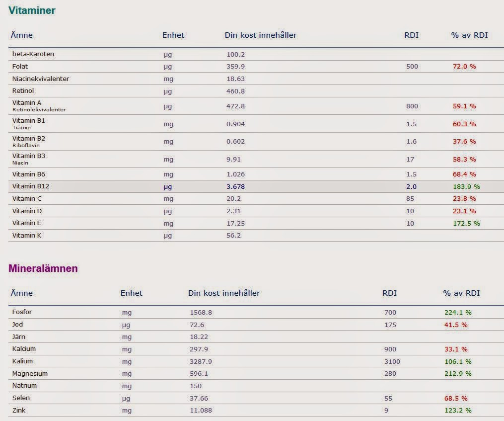
Task: Click the Selen row label
Action: pyautogui.click(x=21, y=398)
